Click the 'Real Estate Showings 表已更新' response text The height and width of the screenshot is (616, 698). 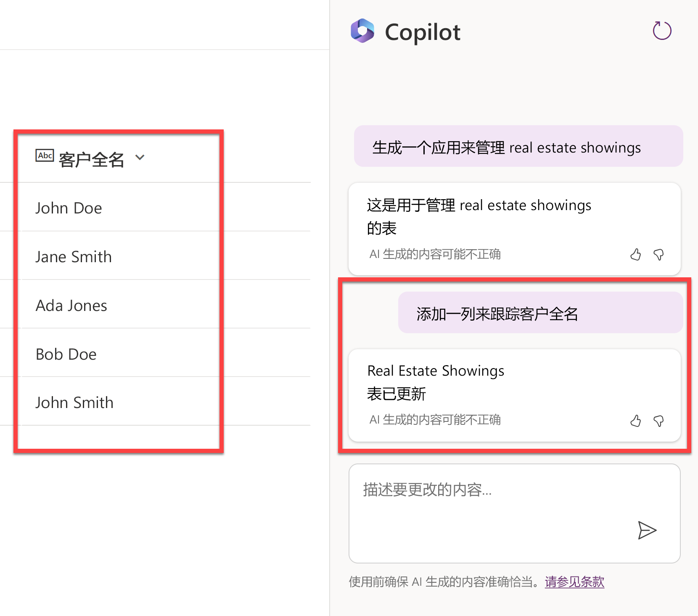[436, 382]
